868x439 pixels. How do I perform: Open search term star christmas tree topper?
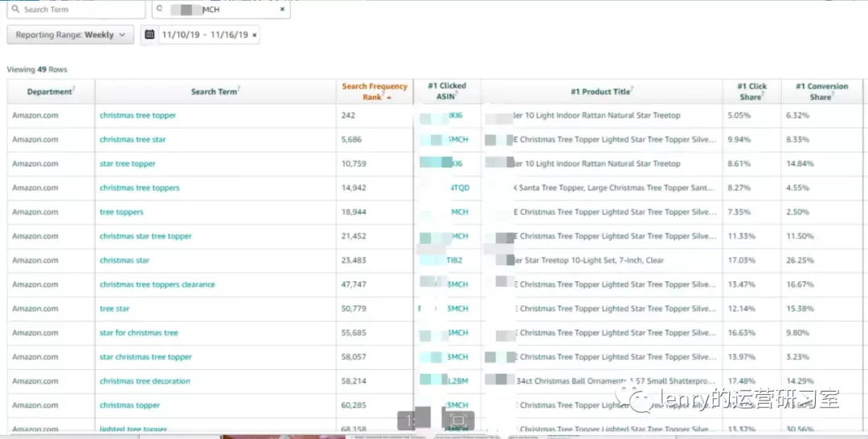(x=145, y=357)
